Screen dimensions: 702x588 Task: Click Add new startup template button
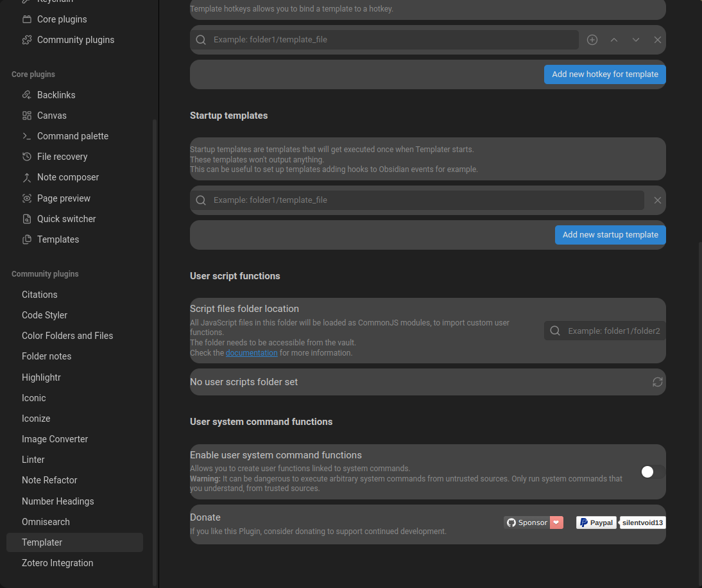pyautogui.click(x=610, y=235)
